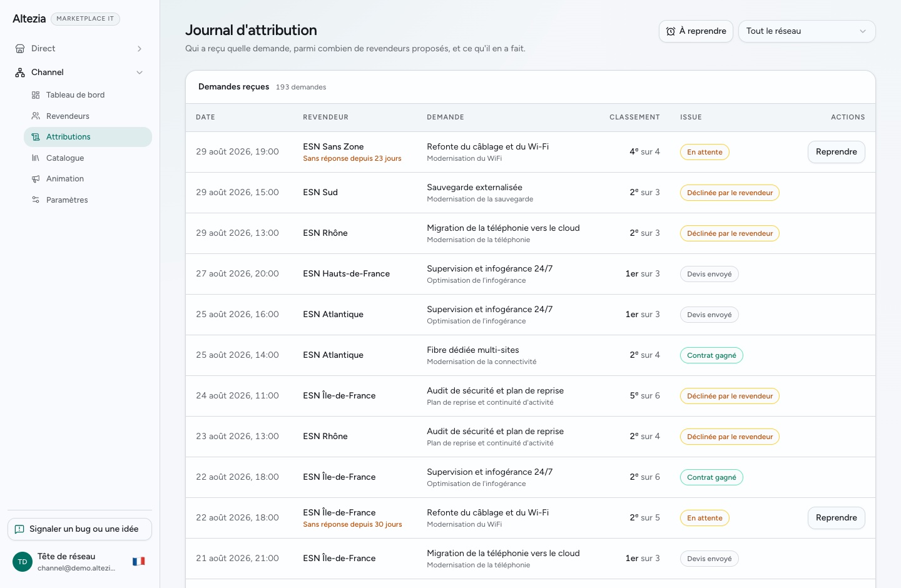Viewport: 901px width, 588px height.
Task: Click 'Fibre dédiée multi-sites' request title
Action: 473,350
